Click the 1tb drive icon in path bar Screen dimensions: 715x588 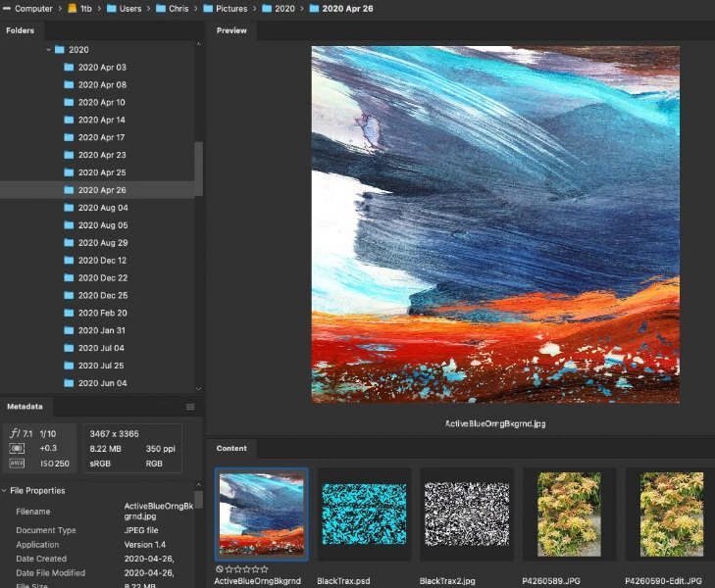point(72,8)
